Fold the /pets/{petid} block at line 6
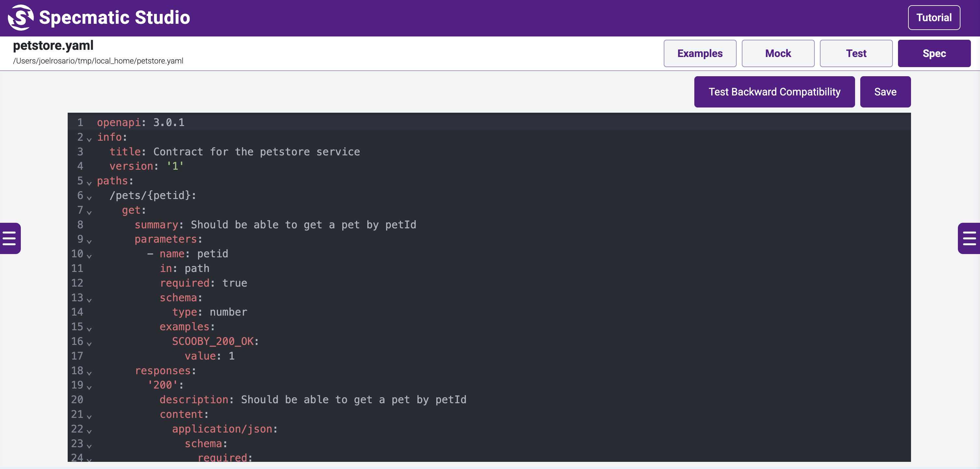The height and width of the screenshot is (469, 980). tap(89, 198)
